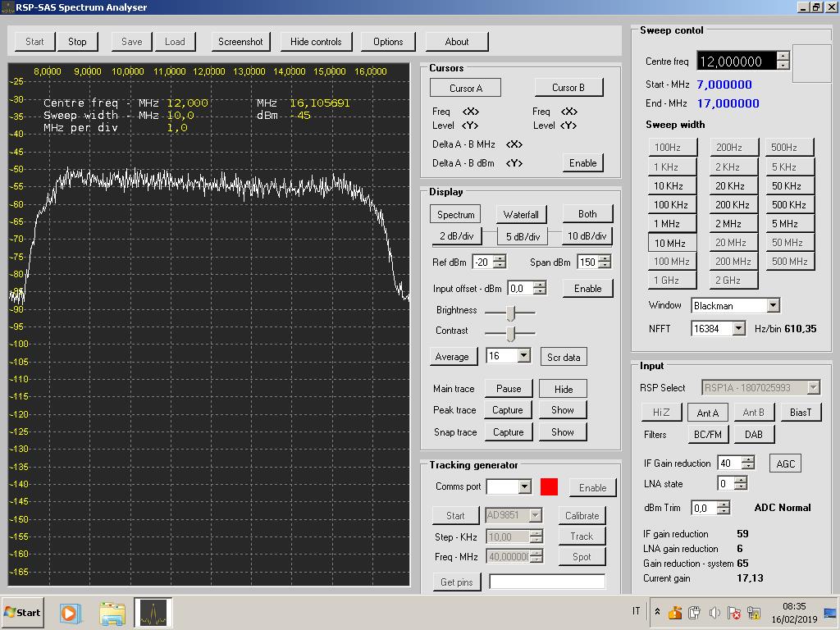Enable the DAB filter
Viewport: 840px width, 630px height.
click(x=754, y=435)
